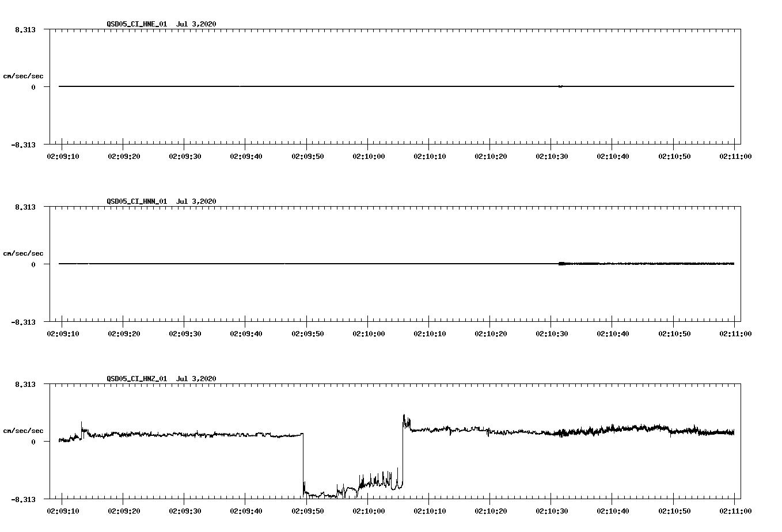The height and width of the screenshot is (532, 782).
Task: Click 02:10:10 time label under HNZ chart
Action: click(429, 511)
